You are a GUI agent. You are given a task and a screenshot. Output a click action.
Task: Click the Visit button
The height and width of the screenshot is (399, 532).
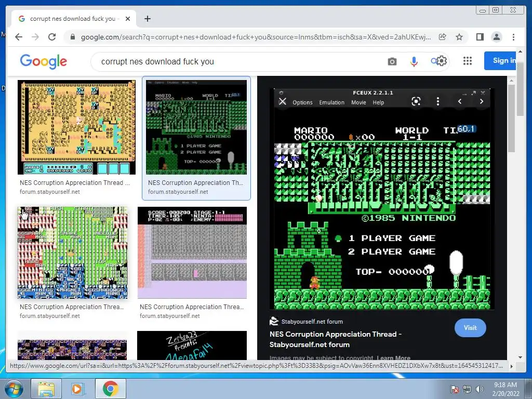pyautogui.click(x=470, y=328)
